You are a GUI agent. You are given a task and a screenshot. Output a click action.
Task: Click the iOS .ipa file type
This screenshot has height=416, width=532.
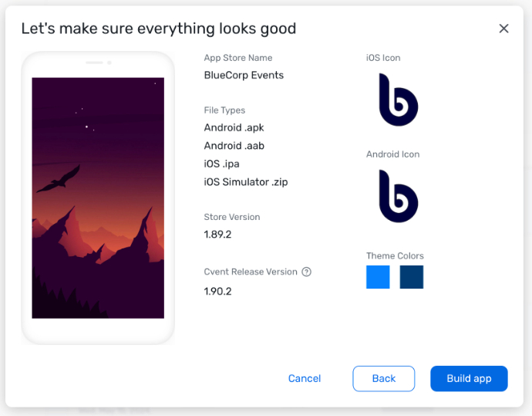(221, 164)
